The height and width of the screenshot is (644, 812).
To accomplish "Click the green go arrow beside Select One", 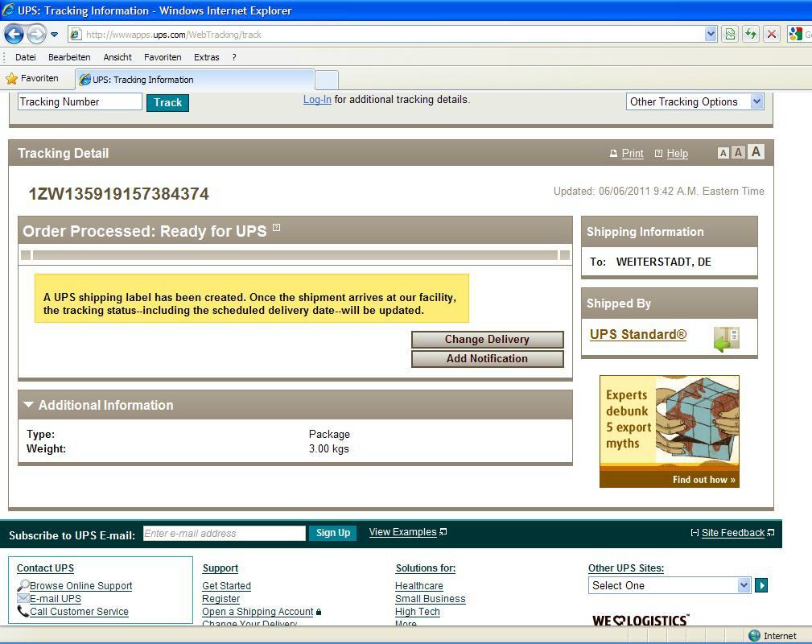I will click(x=760, y=585).
